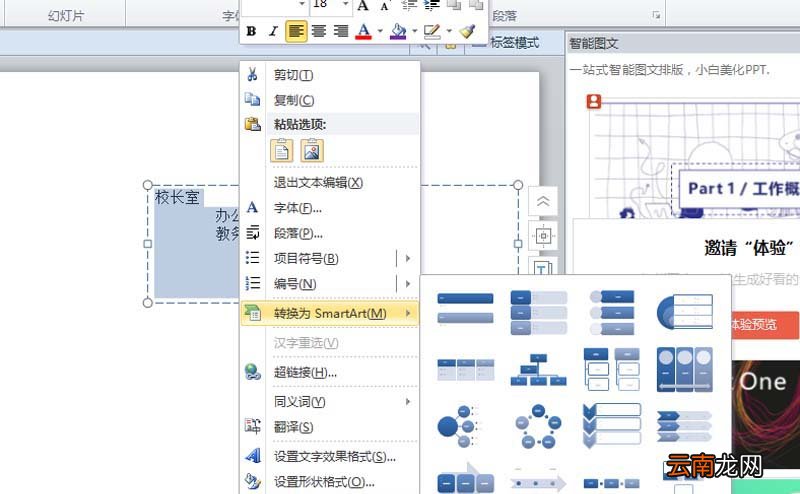The image size is (800, 494).
Task: Open the font color dropdown arrow
Action: [380, 31]
